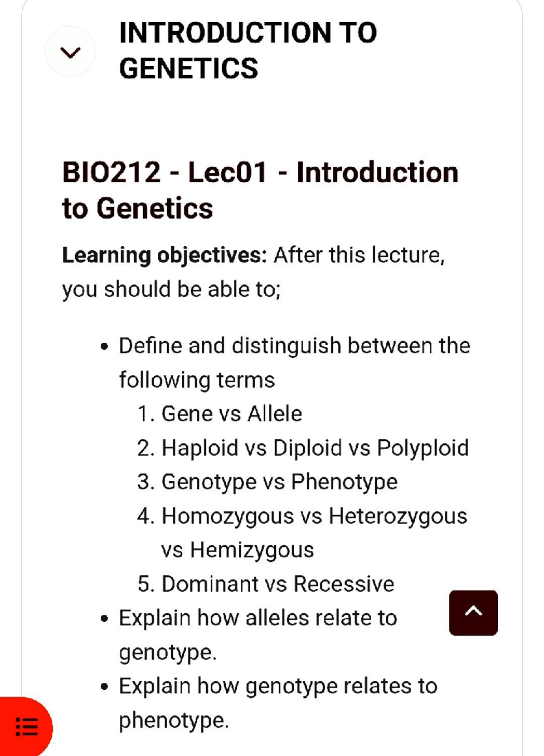The width and height of the screenshot is (544, 756).
Task: Open the list menu via the red floating icon
Action: [x=26, y=726]
